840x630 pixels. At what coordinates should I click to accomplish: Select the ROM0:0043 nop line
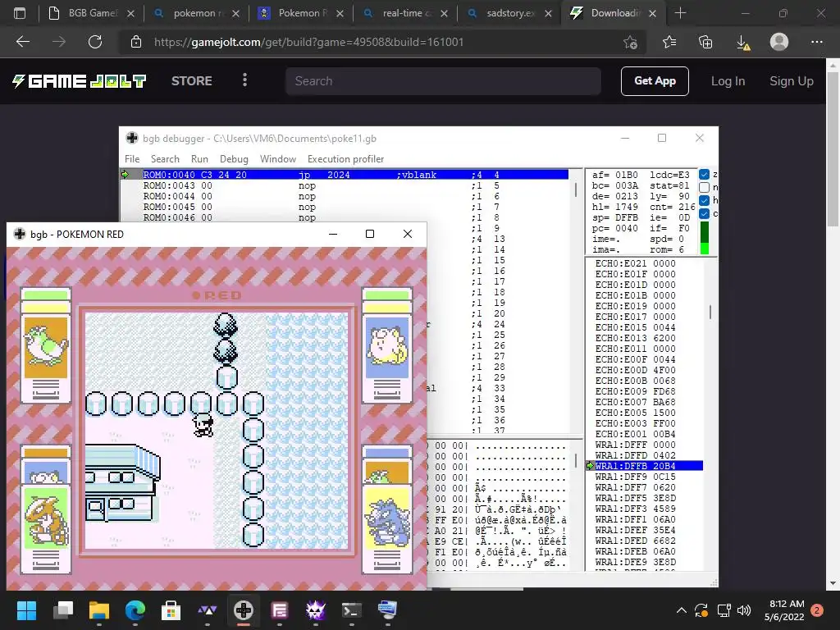pos(356,185)
